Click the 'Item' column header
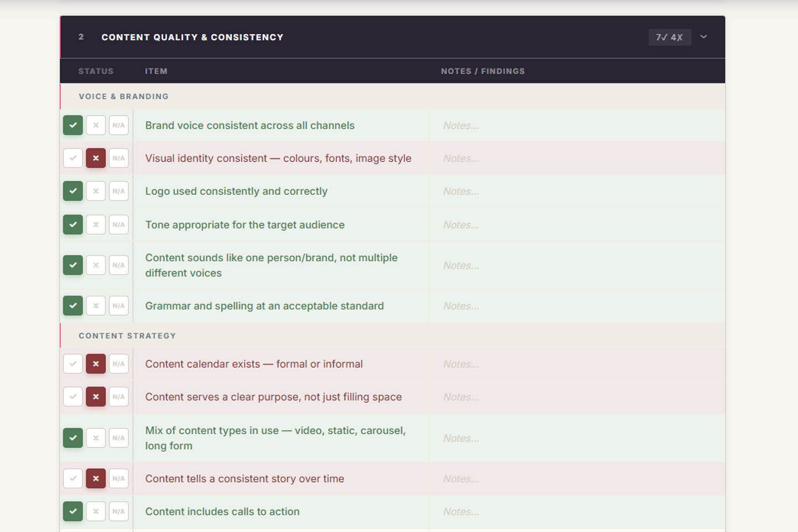Viewport: 798px width, 532px height. pos(156,71)
